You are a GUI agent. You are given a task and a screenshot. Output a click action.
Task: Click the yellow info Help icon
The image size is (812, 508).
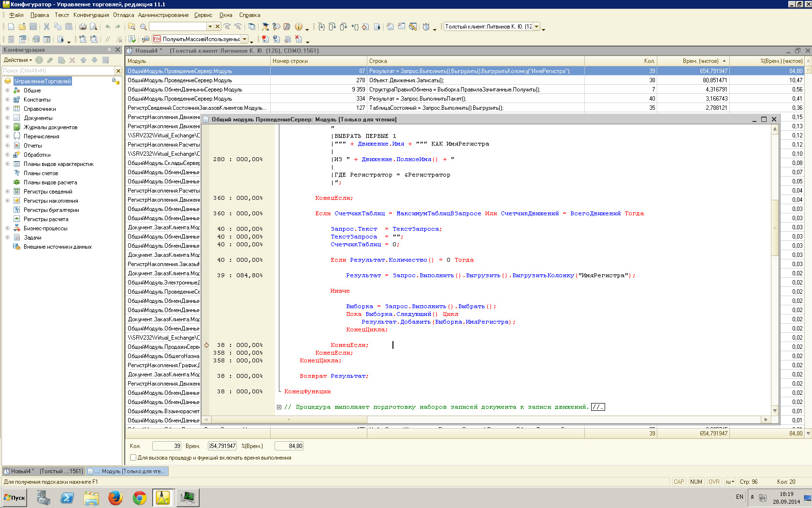(x=299, y=27)
